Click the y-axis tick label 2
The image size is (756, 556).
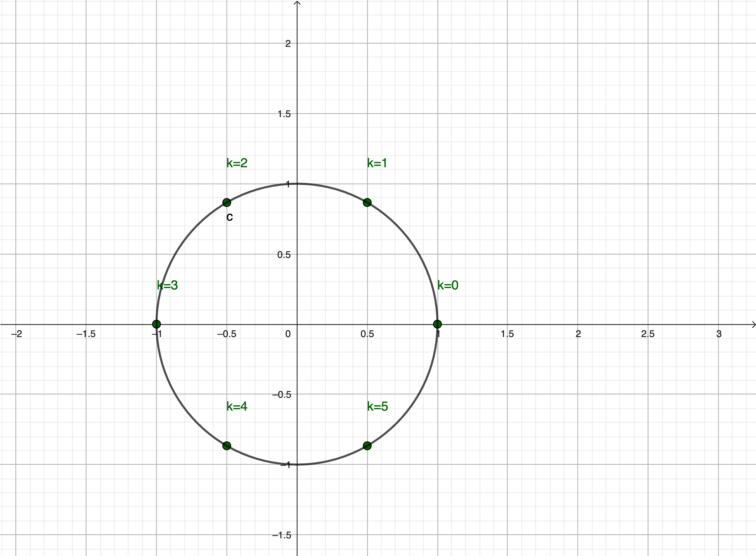pyautogui.click(x=288, y=43)
